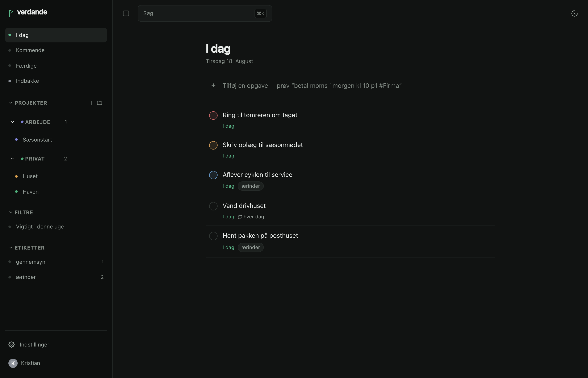The width and height of the screenshot is (588, 378).
Task: Create a new project folder icon
Action: (x=99, y=103)
